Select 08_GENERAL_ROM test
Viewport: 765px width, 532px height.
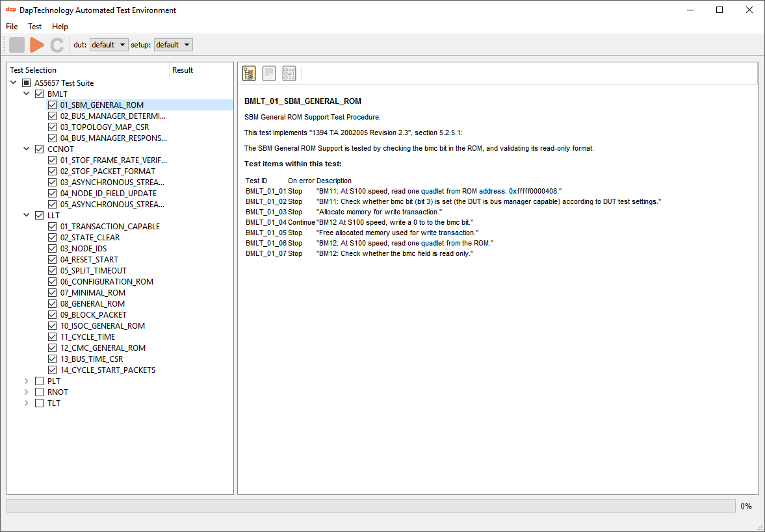92,304
